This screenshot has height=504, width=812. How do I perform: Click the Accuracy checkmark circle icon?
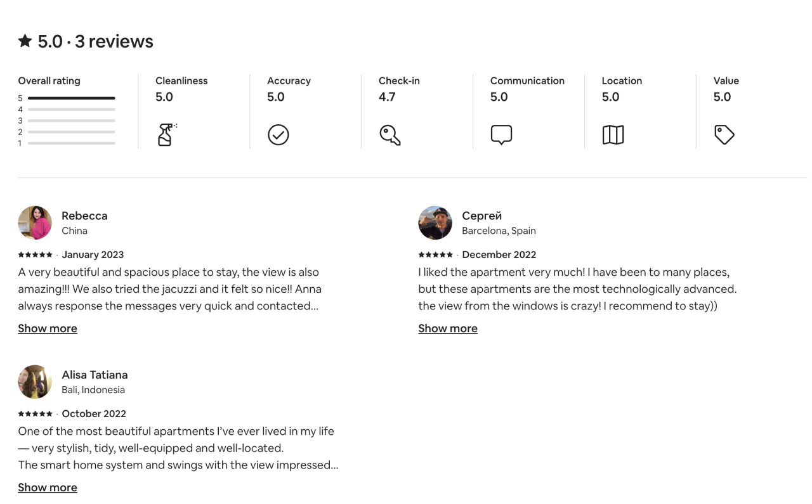coord(278,134)
